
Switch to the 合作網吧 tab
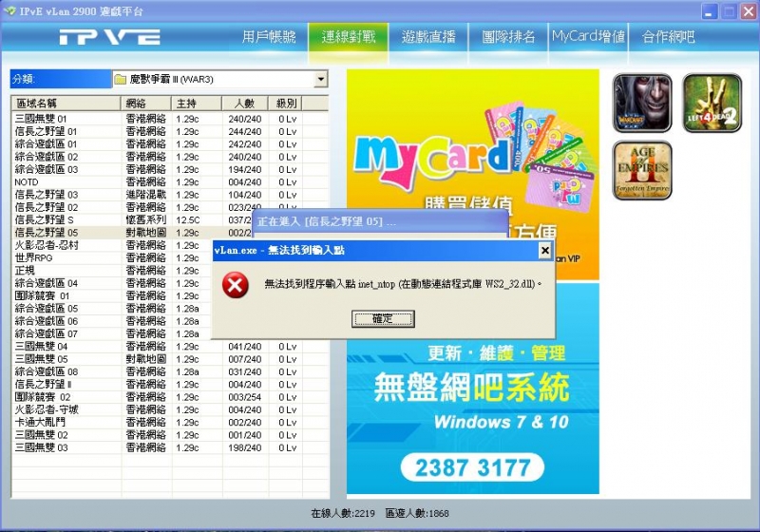coord(669,37)
